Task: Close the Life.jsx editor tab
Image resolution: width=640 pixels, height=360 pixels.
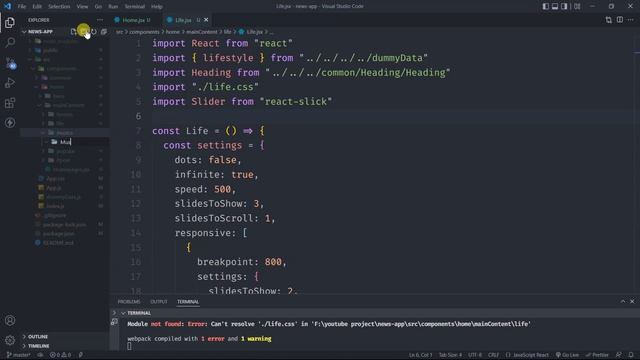Action: pyautogui.click(x=206, y=20)
